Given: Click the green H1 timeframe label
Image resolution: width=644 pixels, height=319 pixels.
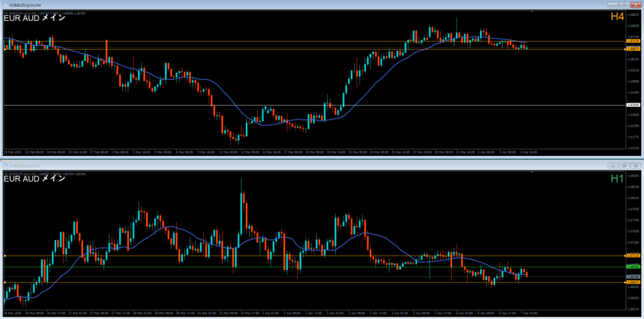Looking at the screenshot, I should 616,179.
